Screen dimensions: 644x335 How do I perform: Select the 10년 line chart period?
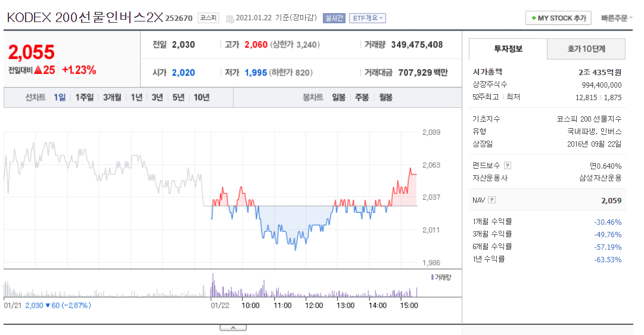point(202,97)
